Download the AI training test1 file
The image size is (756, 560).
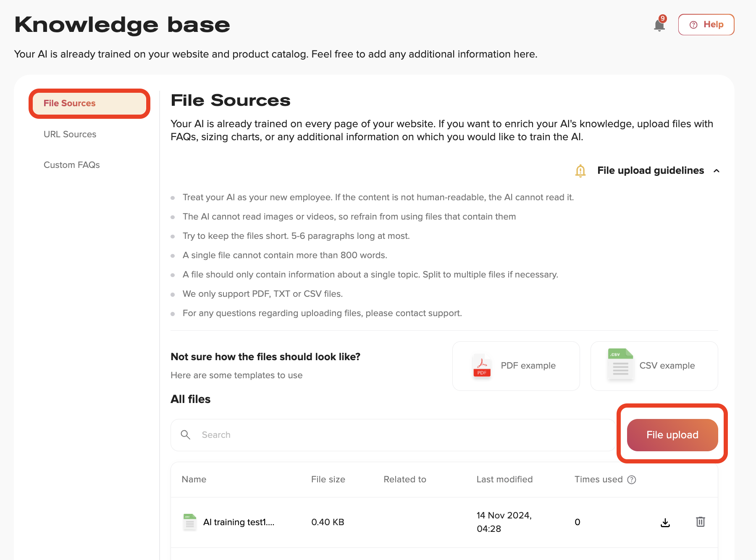(x=665, y=522)
